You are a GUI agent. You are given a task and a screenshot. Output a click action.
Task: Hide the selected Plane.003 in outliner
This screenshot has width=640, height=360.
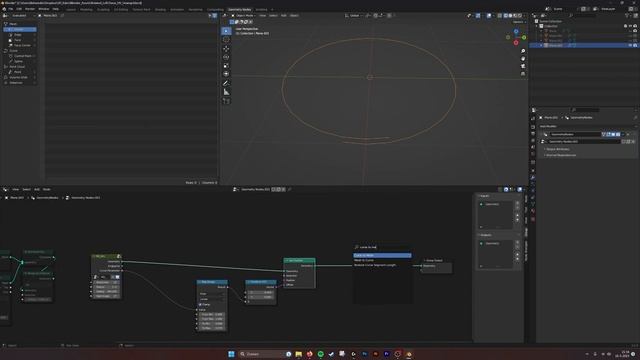(630, 45)
